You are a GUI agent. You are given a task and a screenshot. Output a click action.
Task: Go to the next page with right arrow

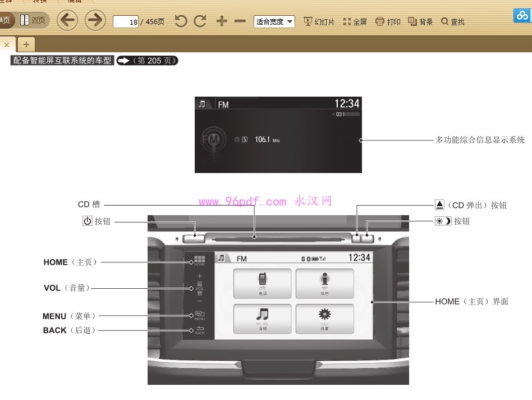[95, 21]
